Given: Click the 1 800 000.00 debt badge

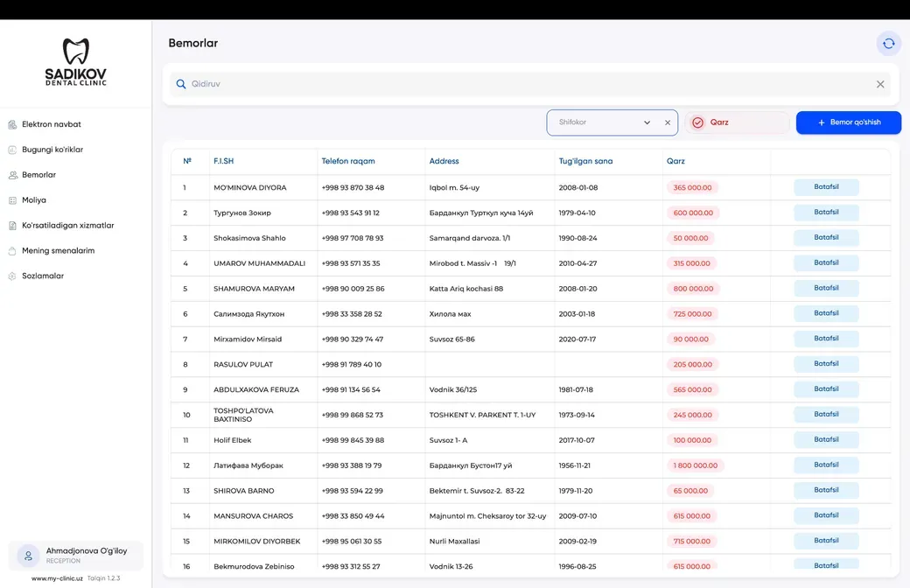Looking at the screenshot, I should tap(696, 465).
